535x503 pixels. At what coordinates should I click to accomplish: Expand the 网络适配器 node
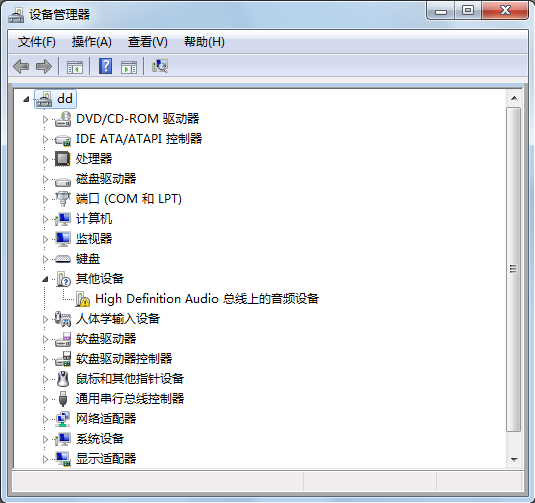[x=45, y=419]
